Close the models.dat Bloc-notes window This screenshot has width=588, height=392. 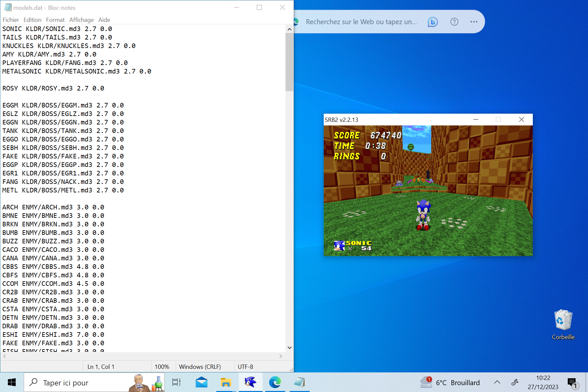pyautogui.click(x=282, y=7)
